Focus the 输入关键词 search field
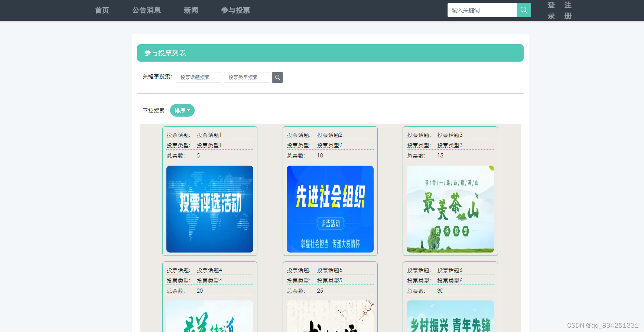Screen dimensions: 644x332 [x=482, y=10]
